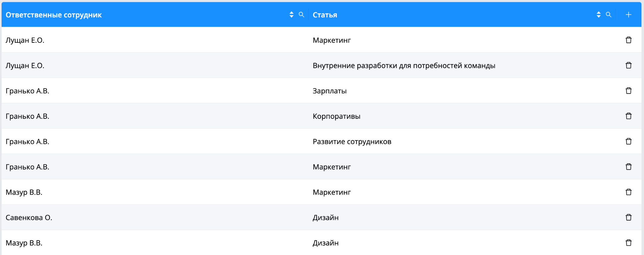644x255 pixels.
Task: Delete the Корпоративы row
Action: [628, 116]
